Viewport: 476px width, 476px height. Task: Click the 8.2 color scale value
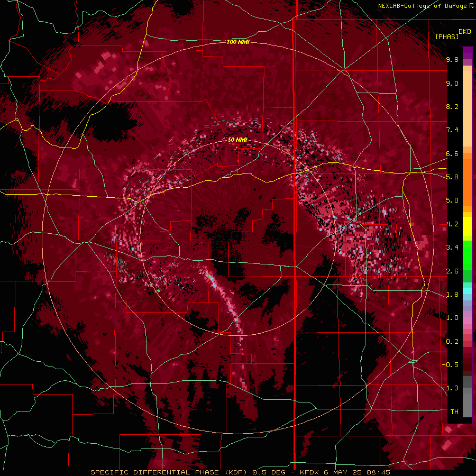pyautogui.click(x=452, y=106)
